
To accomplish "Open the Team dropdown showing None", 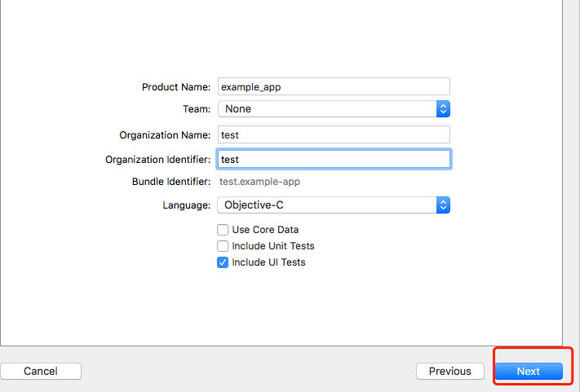I will [x=326, y=108].
